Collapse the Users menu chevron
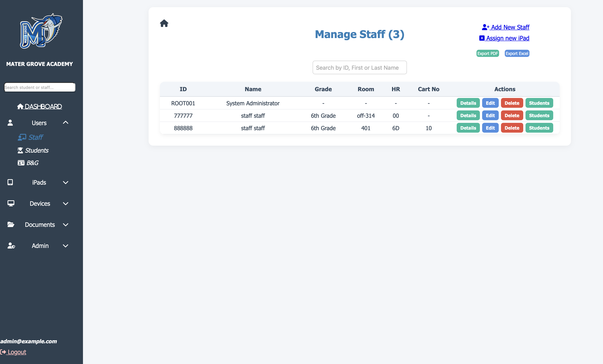603x364 pixels. 65,122
